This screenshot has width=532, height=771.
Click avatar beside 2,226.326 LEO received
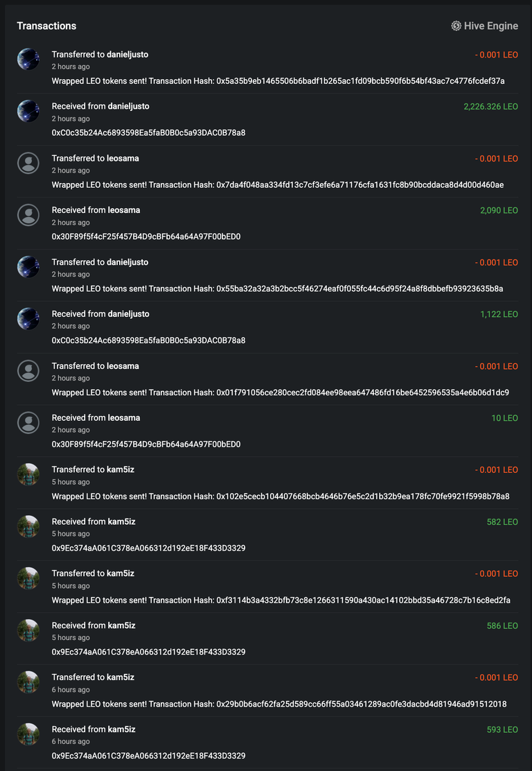[28, 111]
